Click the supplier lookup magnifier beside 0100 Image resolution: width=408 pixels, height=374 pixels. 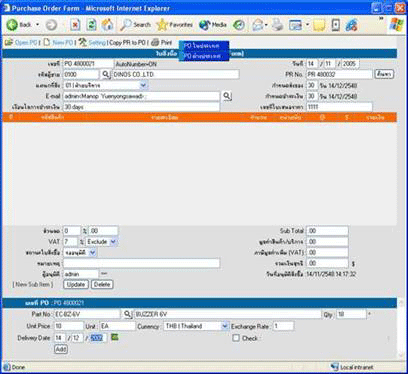106,74
